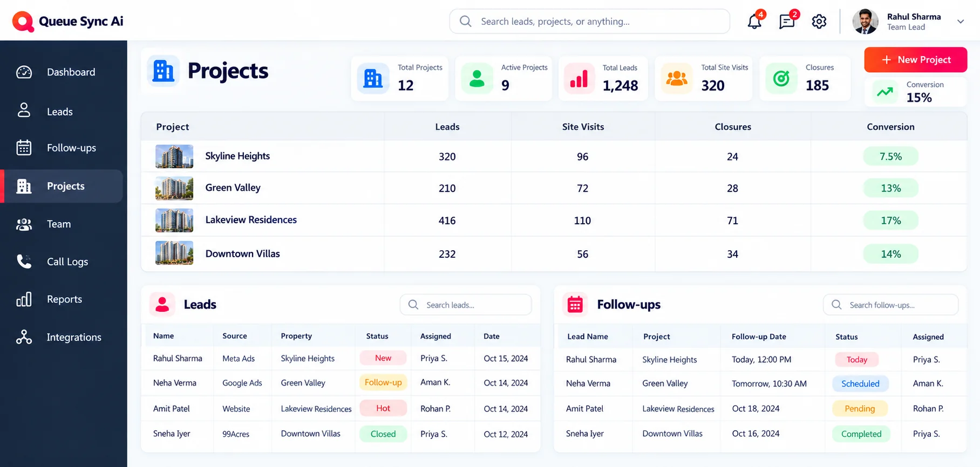Screen dimensions: 980x467
Task: Click the Total Projects building icon
Action: [373, 79]
